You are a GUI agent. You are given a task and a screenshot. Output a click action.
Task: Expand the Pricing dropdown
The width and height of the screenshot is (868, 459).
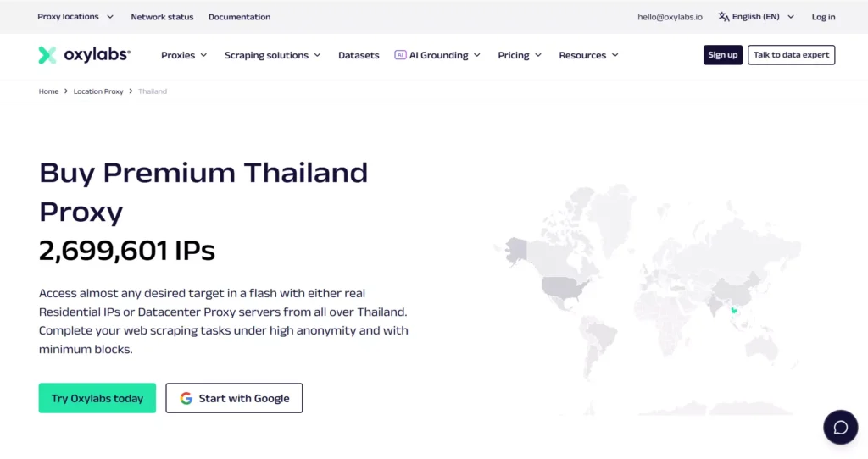click(x=520, y=55)
